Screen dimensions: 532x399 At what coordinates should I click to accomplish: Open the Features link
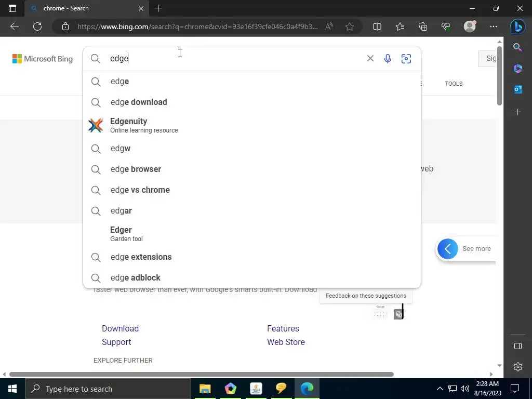pos(283,328)
